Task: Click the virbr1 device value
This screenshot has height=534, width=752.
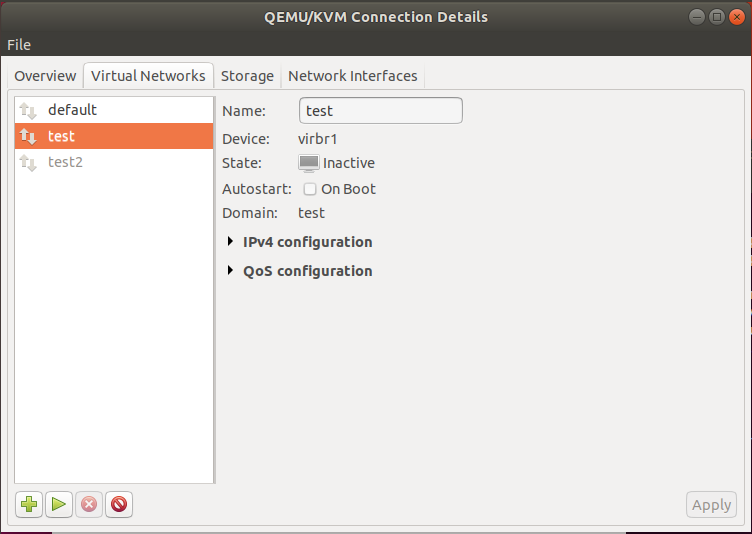Action: click(x=317, y=139)
